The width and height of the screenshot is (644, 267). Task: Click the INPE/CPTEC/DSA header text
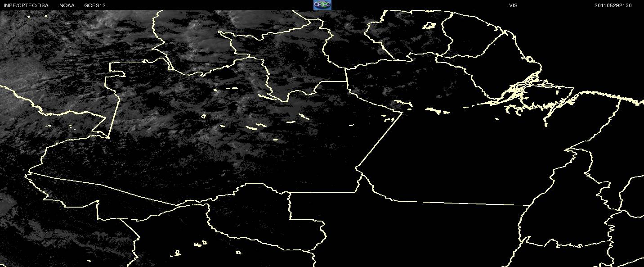point(26,5)
